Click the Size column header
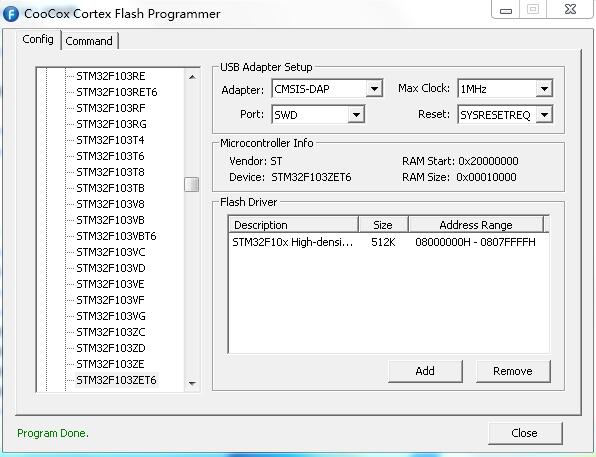 click(x=383, y=225)
